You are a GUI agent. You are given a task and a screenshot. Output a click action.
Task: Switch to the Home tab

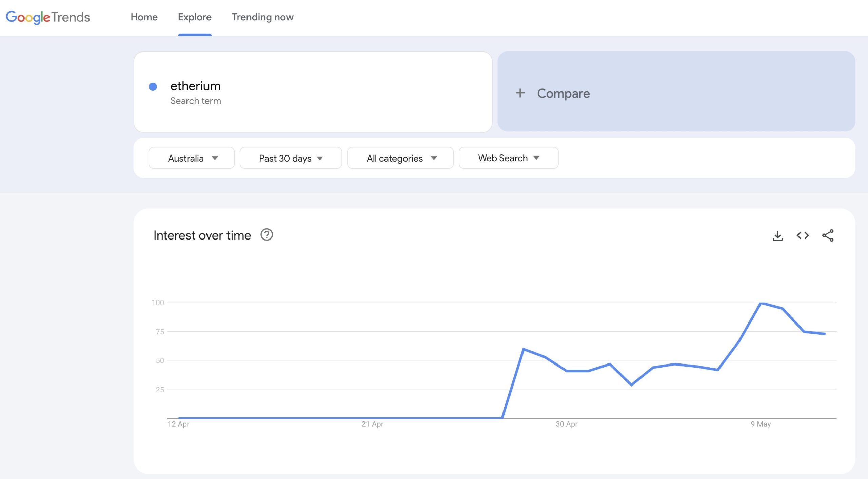tap(144, 17)
